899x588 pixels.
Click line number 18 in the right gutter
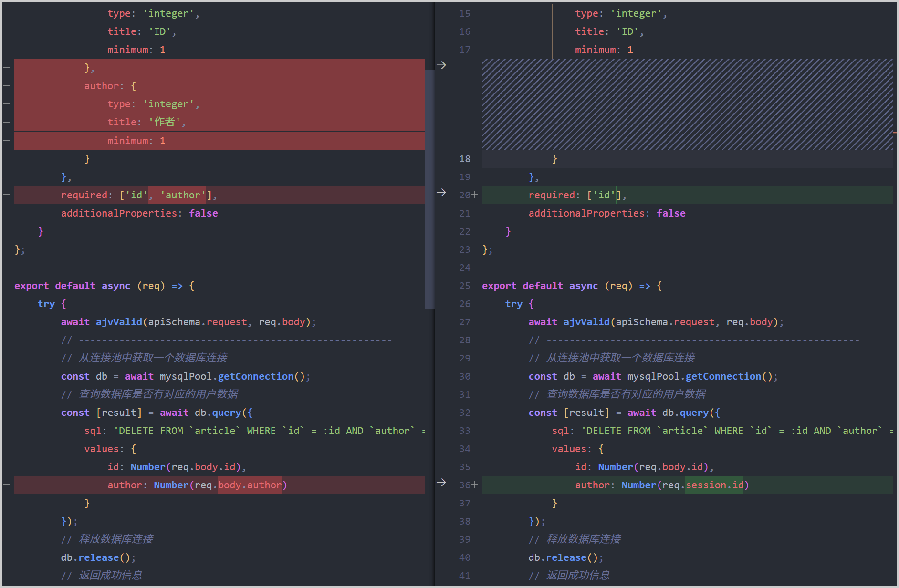tap(464, 159)
